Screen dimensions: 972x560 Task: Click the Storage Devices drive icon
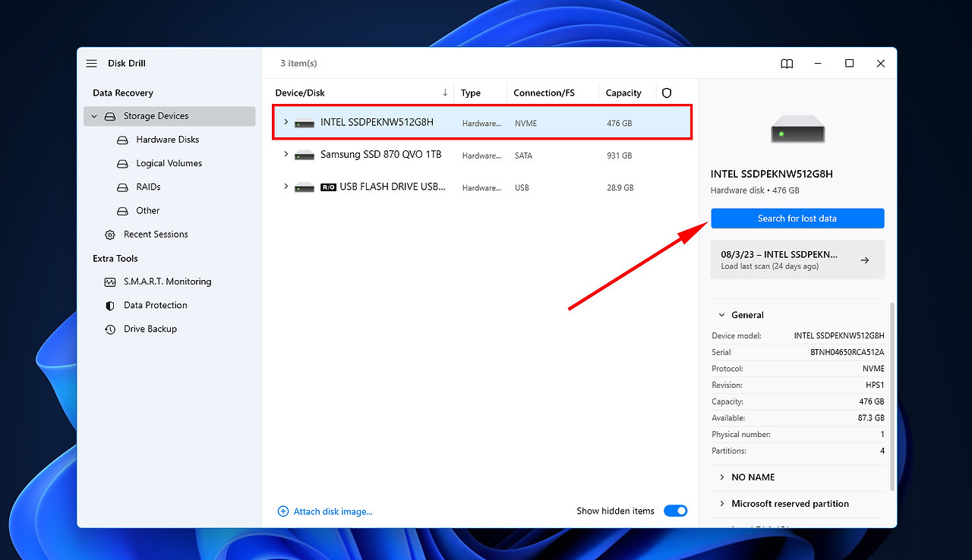[x=110, y=116]
